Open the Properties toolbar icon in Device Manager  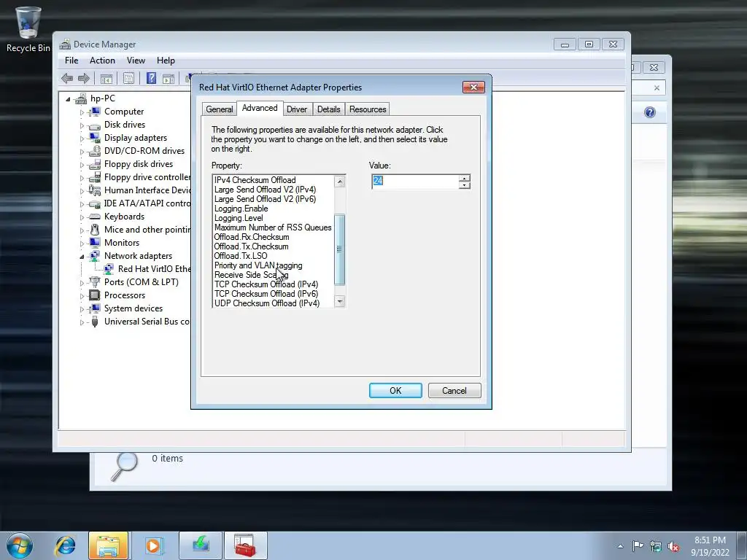point(128,79)
